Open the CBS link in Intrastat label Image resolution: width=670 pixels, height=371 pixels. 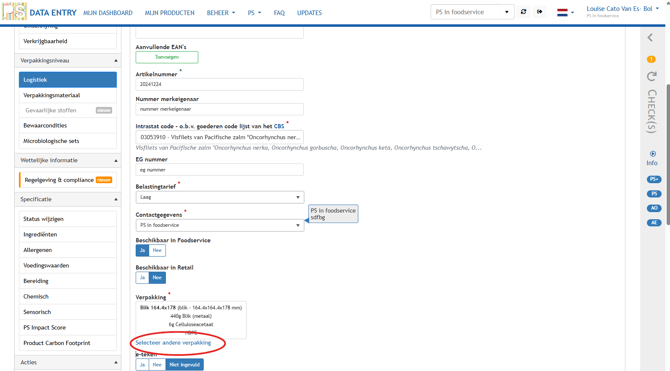279,126
